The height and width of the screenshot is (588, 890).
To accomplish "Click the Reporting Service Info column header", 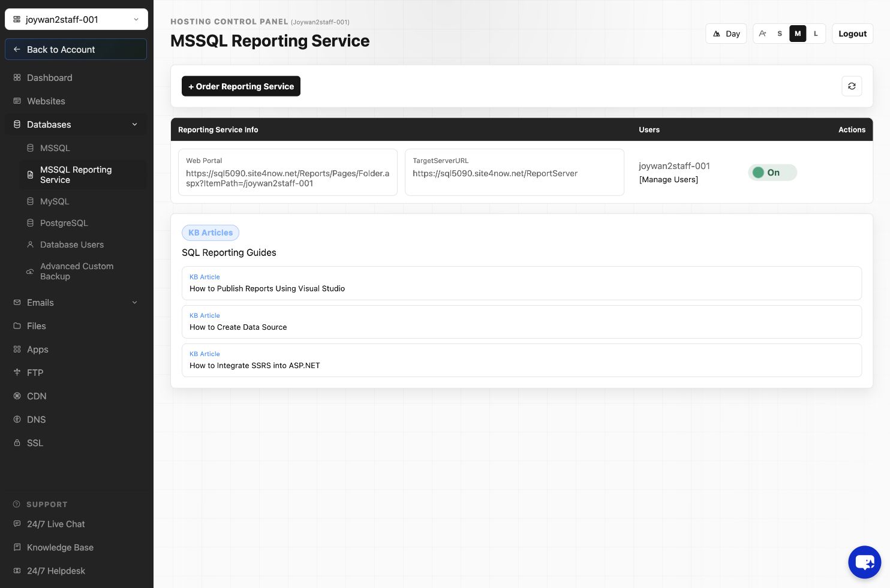I will tap(218, 129).
